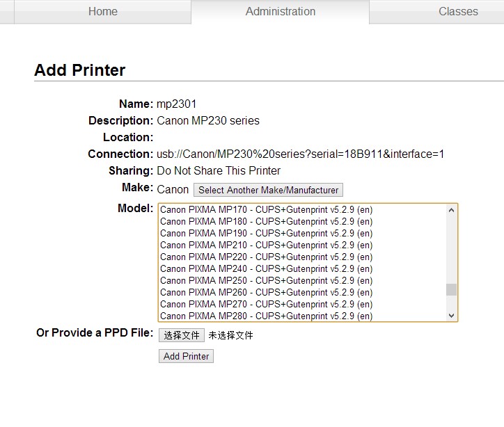Switch to the Administration tab
The height and width of the screenshot is (427, 504).
tap(281, 12)
